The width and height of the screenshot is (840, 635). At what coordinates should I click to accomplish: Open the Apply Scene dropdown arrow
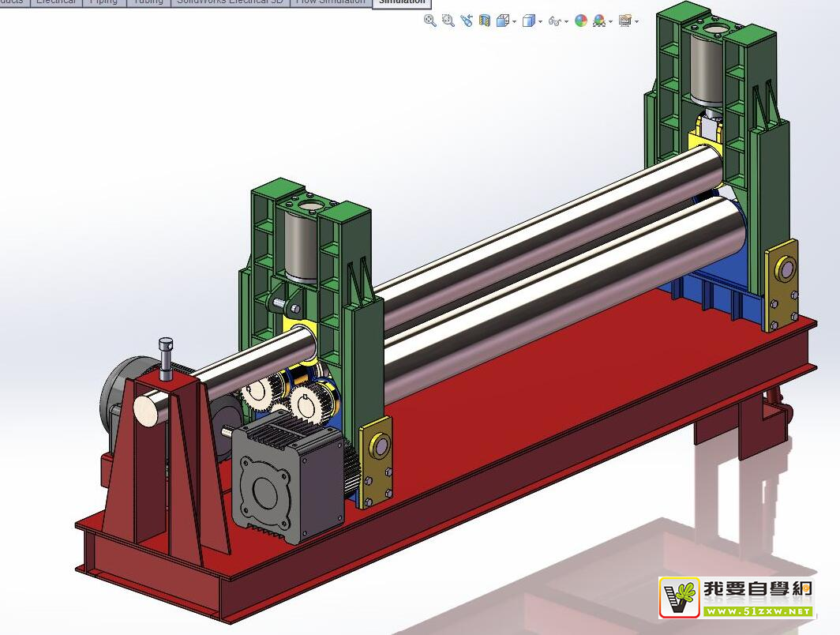click(x=610, y=22)
